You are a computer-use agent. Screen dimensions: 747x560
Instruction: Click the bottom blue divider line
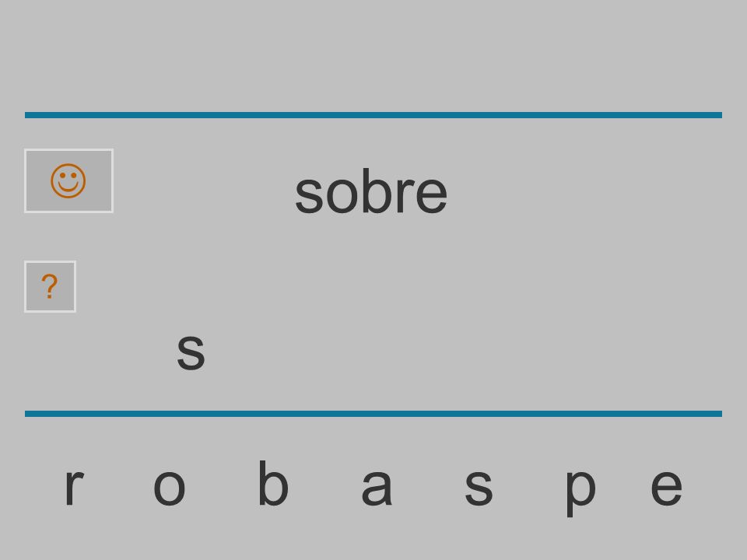tap(373, 414)
